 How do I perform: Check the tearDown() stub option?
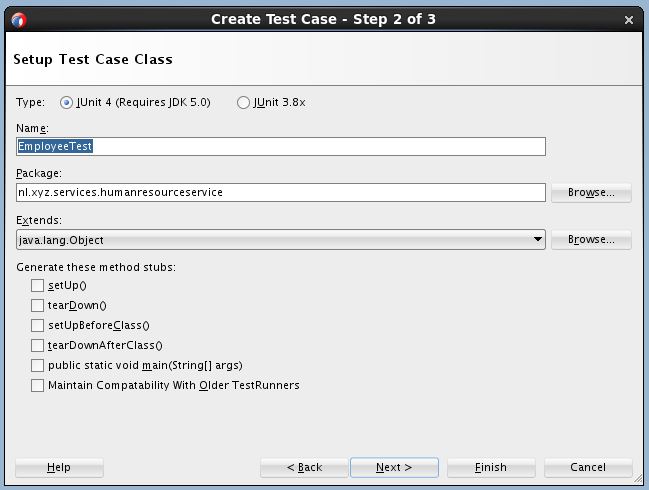click(38, 306)
